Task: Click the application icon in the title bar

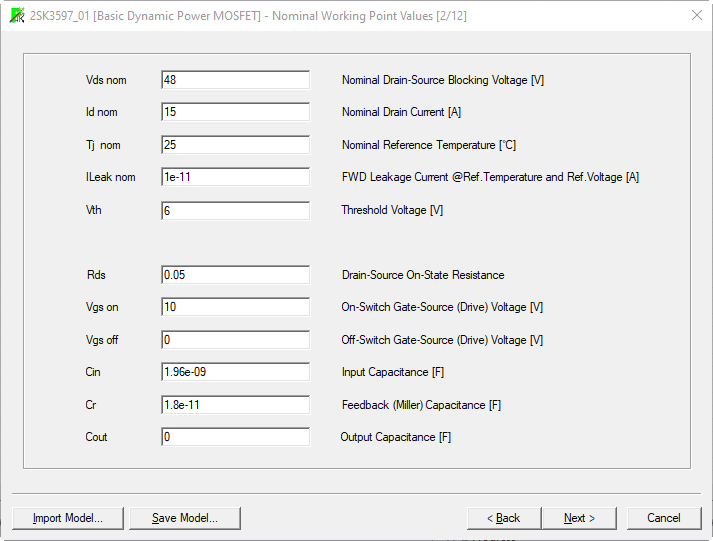Action: pyautogui.click(x=16, y=15)
